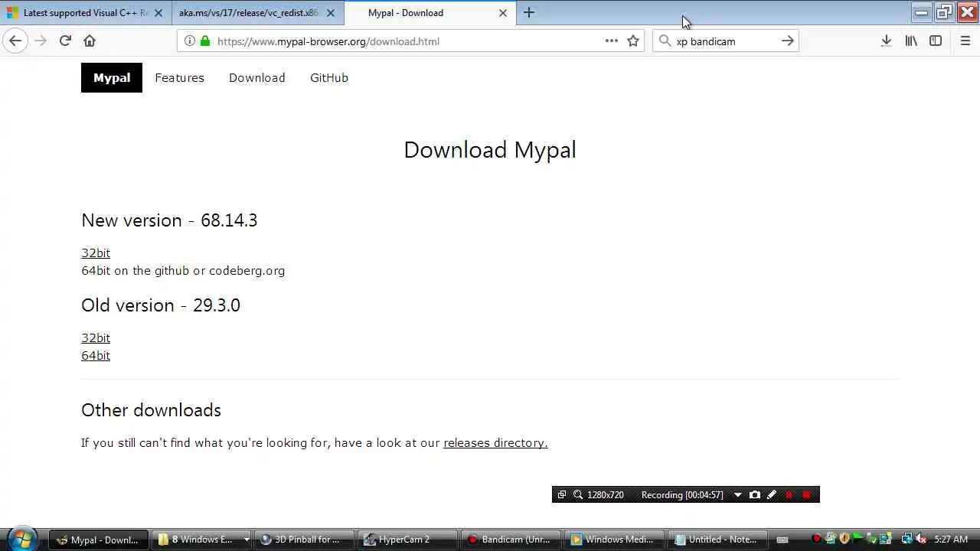Take screenshot with Bandicam camera icon
The width and height of the screenshot is (980, 551).
tap(755, 494)
